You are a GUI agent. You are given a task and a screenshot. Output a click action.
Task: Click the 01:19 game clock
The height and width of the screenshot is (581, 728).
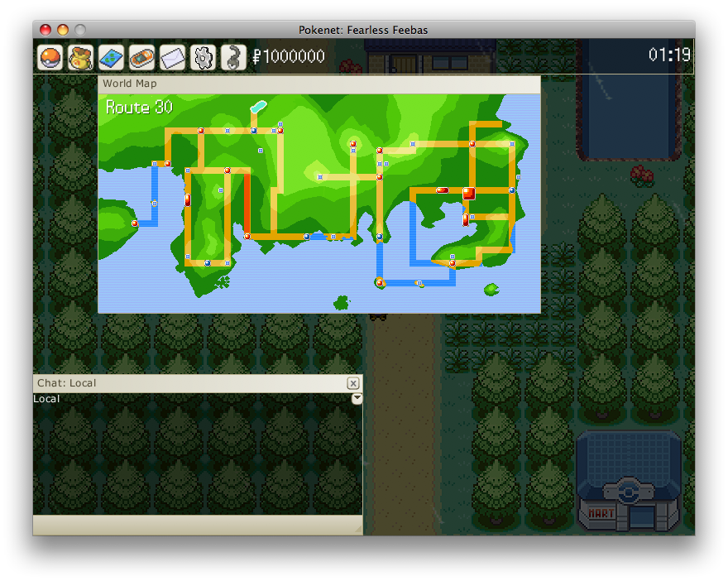tap(669, 55)
